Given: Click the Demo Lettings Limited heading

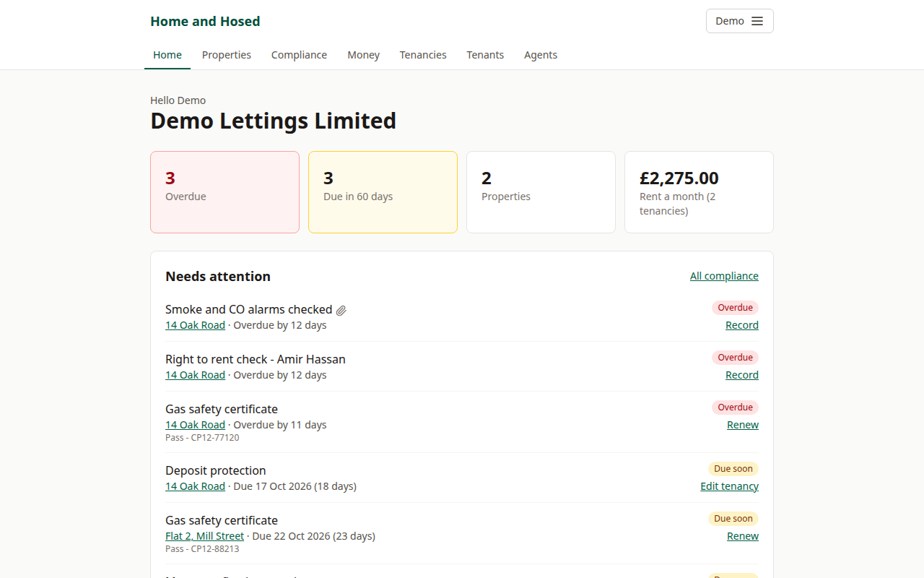Looking at the screenshot, I should (x=273, y=121).
